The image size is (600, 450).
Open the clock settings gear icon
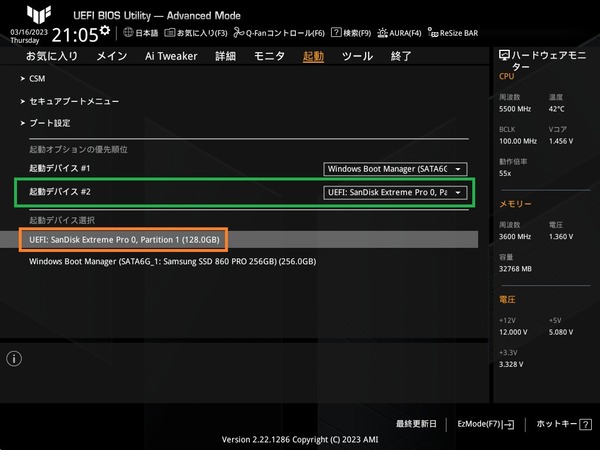click(105, 30)
